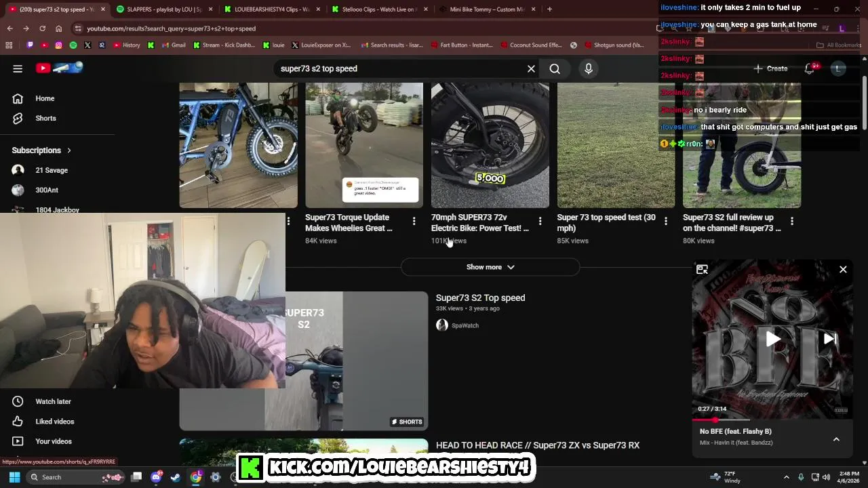868x488 pixels.
Task: Play the 70mph SUPER73 72v short thumbnail
Action: (x=490, y=145)
